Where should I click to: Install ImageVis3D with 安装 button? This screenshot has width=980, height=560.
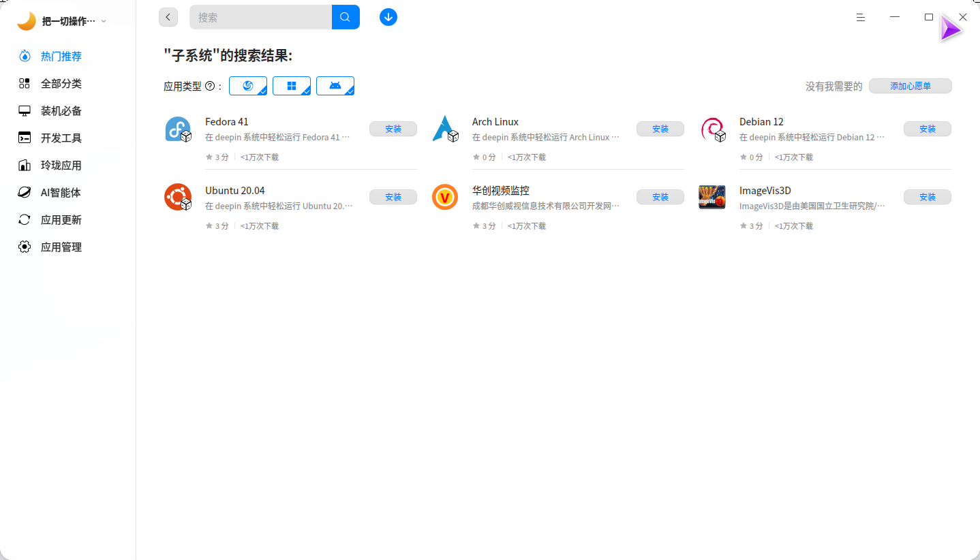928,197
